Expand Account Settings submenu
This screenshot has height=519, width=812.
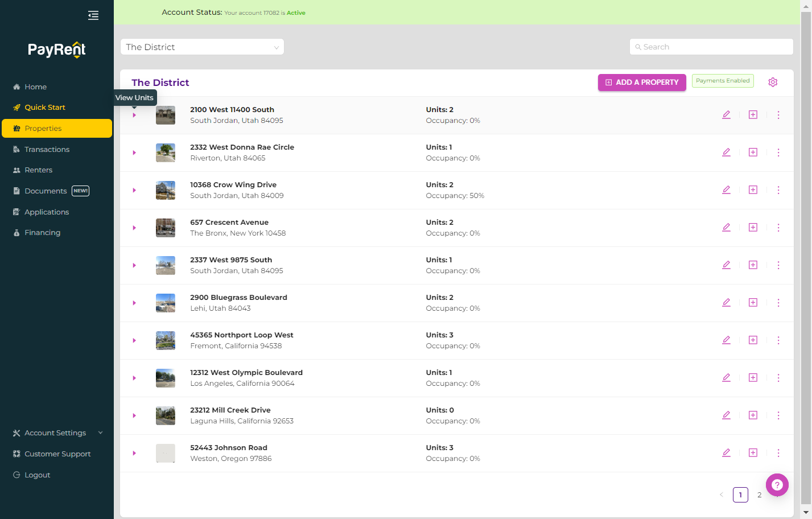(57, 433)
